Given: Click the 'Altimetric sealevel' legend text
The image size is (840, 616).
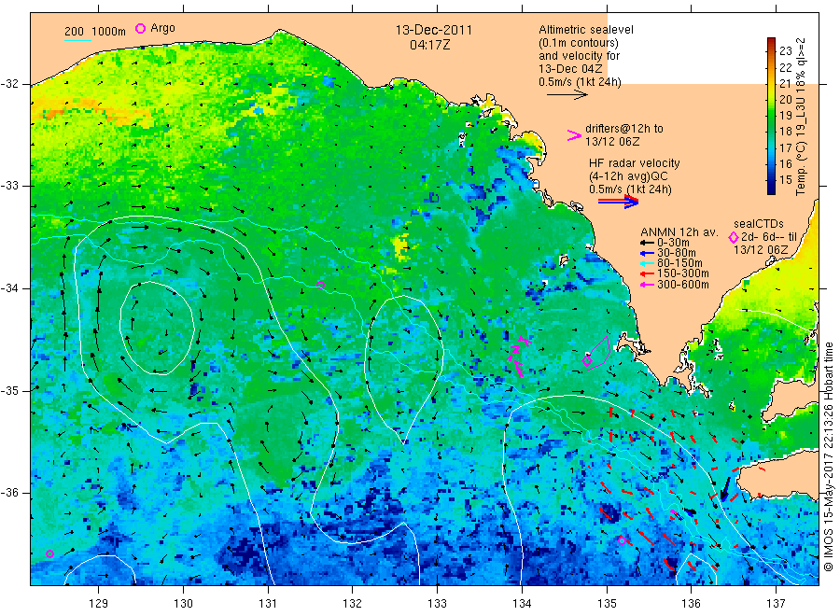Looking at the screenshot, I should tap(586, 30).
